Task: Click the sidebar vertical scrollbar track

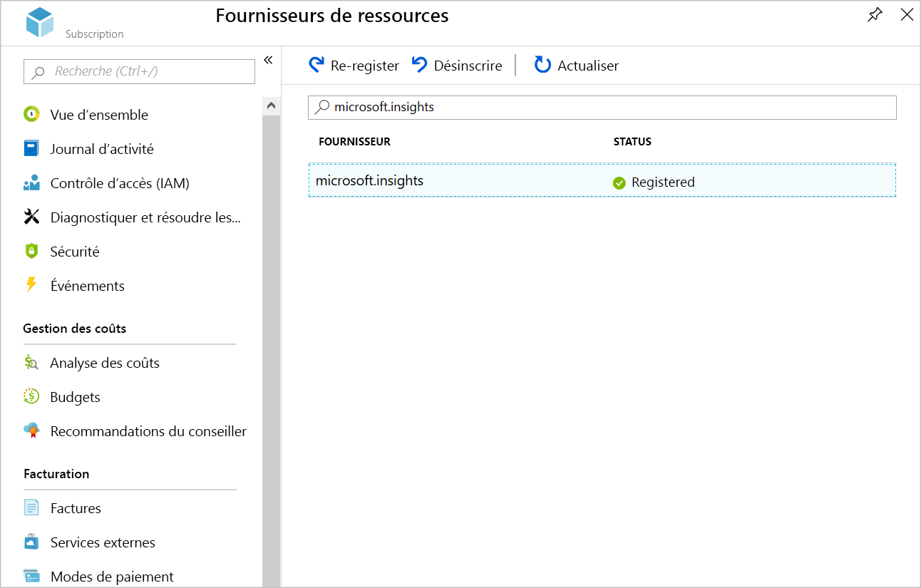Action: coord(271,351)
